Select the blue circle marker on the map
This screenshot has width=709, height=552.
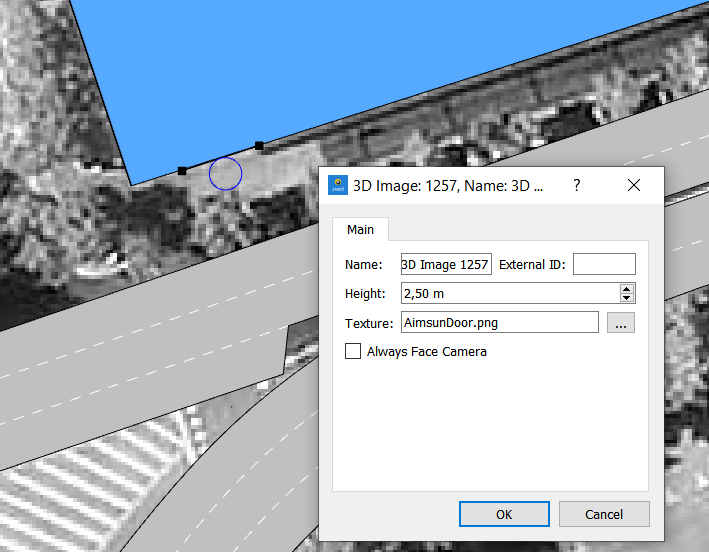pos(226,173)
